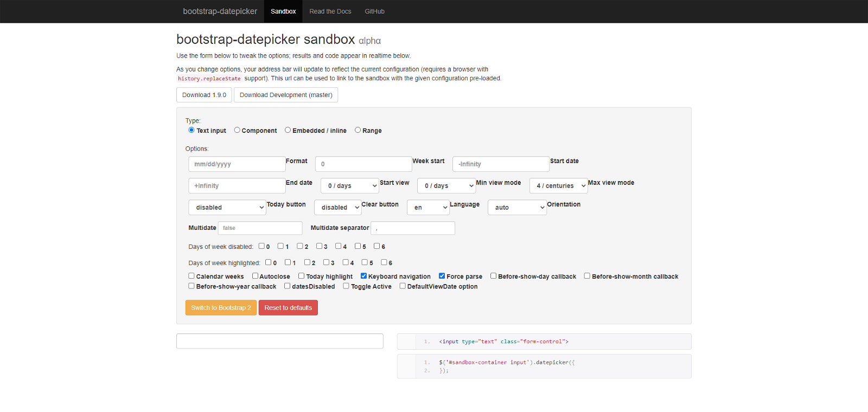
Task: Check day 2 in Days of week disabled
Action: 300,246
